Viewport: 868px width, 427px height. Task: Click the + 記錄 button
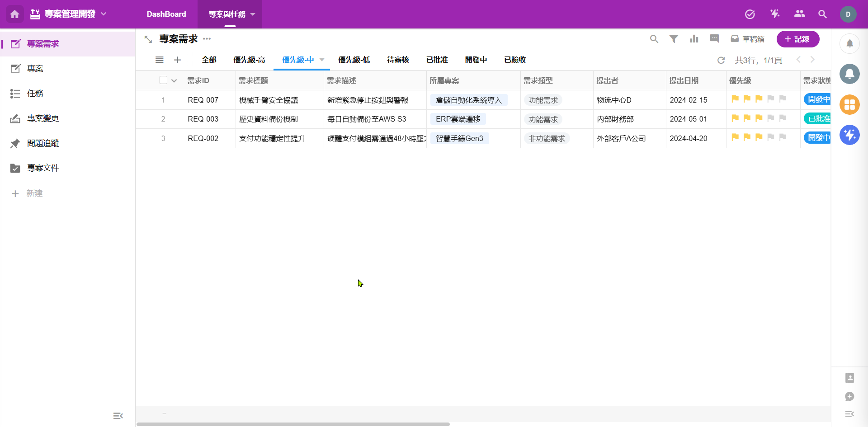pyautogui.click(x=798, y=39)
